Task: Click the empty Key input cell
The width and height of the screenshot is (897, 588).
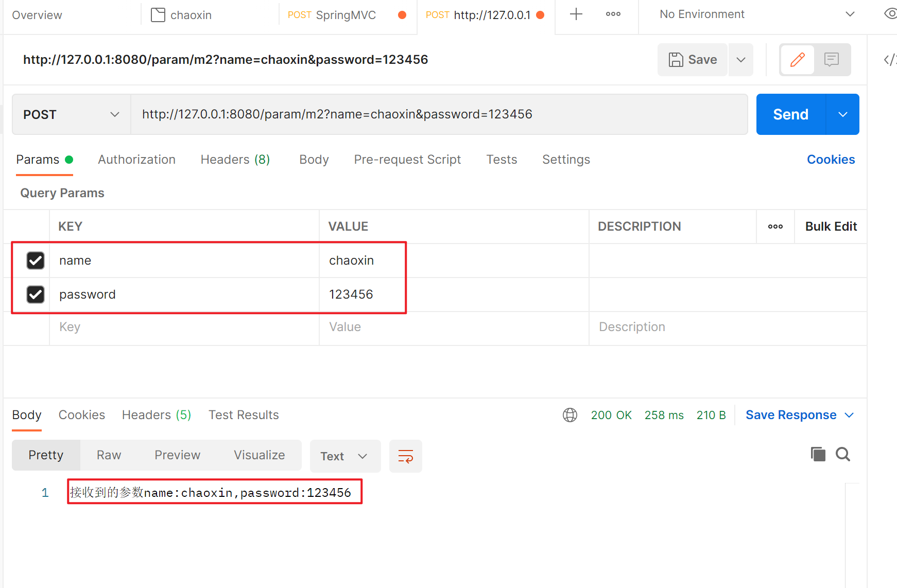Action: tap(184, 327)
